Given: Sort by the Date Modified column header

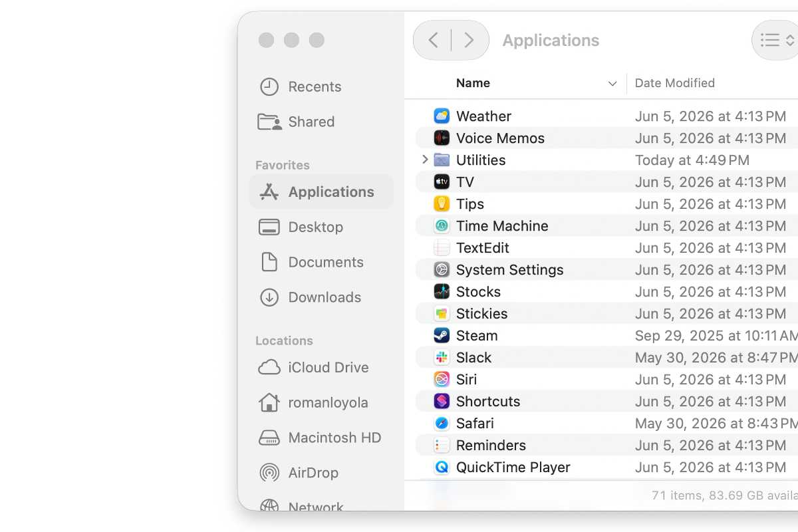Looking at the screenshot, I should [675, 83].
